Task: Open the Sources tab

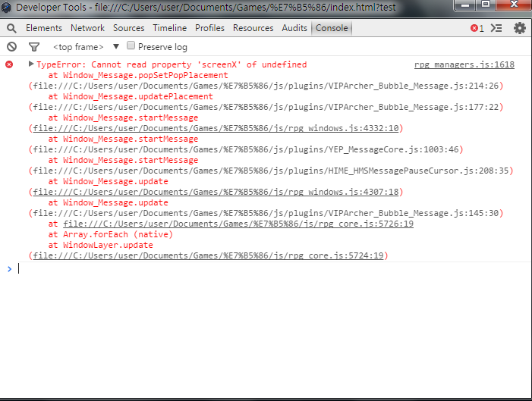Action: (x=128, y=28)
